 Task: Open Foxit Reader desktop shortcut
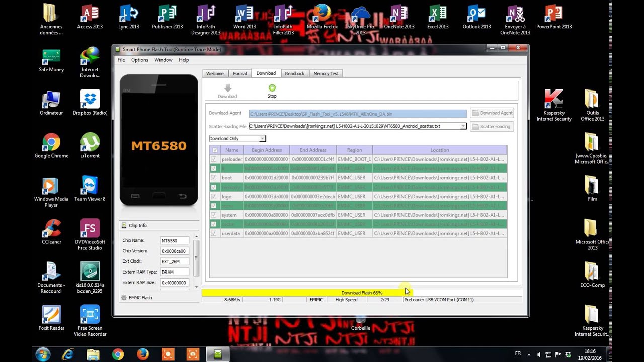[x=51, y=318]
